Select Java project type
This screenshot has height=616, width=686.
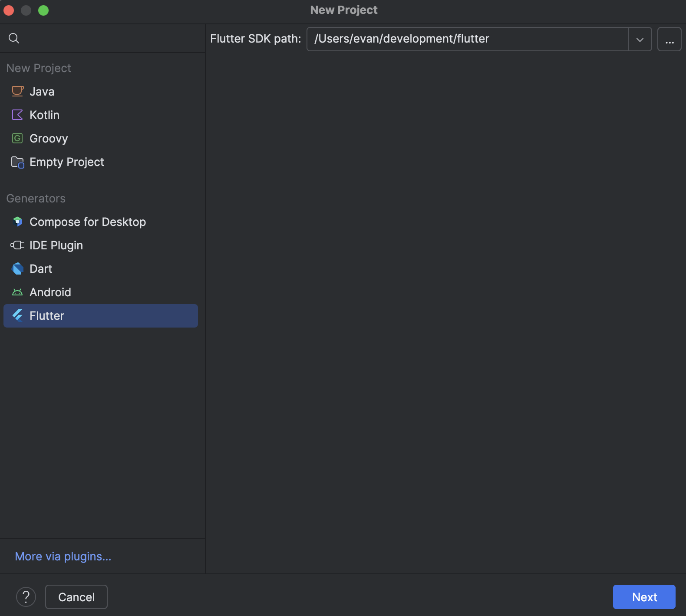pyautogui.click(x=101, y=91)
